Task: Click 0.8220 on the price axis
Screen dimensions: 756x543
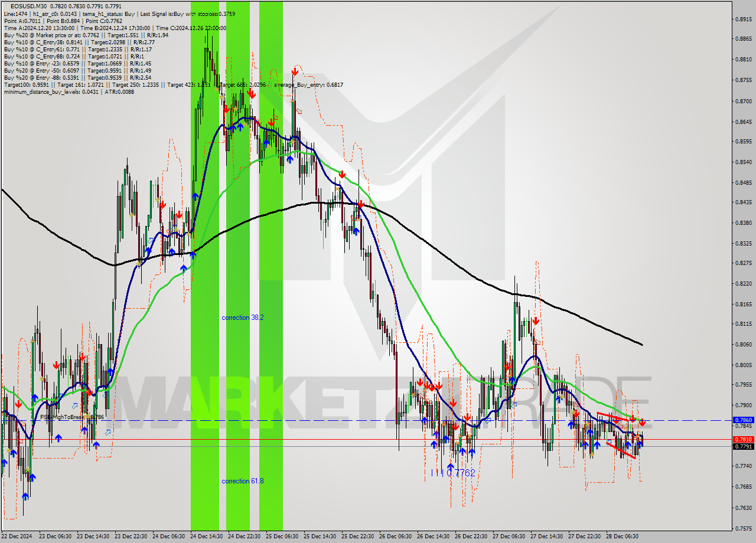Action: click(744, 283)
